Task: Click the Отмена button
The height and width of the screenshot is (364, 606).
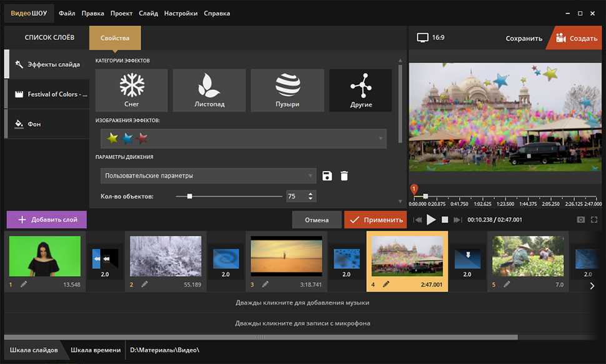Action: click(x=317, y=220)
